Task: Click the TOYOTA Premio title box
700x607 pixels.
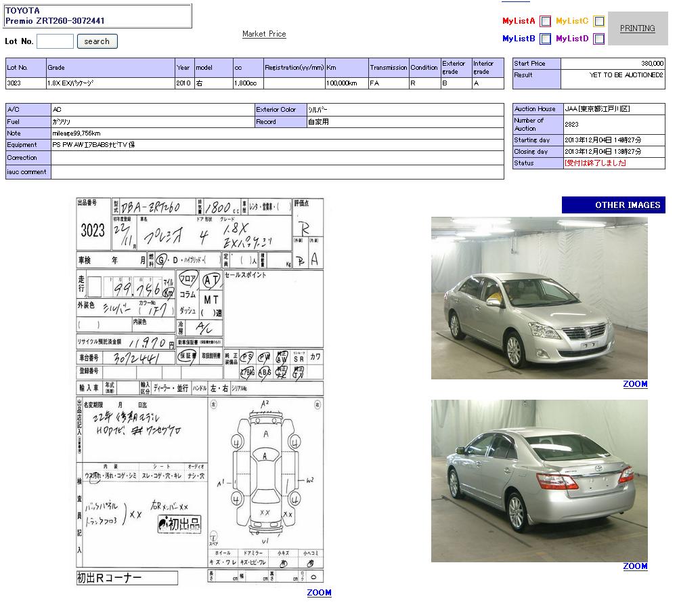Action: (x=97, y=16)
